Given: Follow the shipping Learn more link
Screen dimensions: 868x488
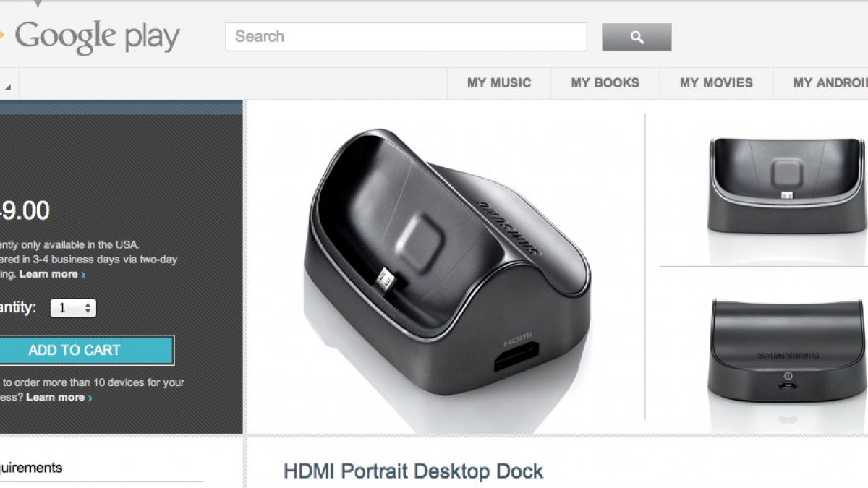Looking at the screenshot, I should pyautogui.click(x=48, y=274).
